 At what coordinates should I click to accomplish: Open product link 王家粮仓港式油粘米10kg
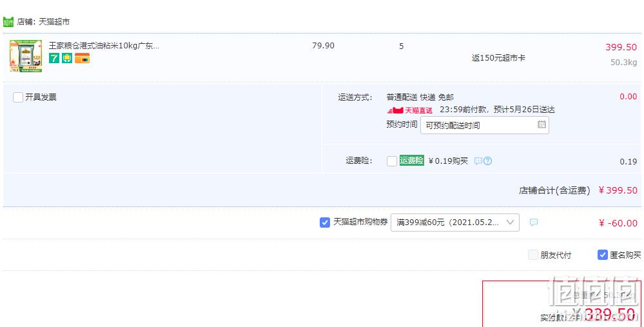click(x=104, y=46)
